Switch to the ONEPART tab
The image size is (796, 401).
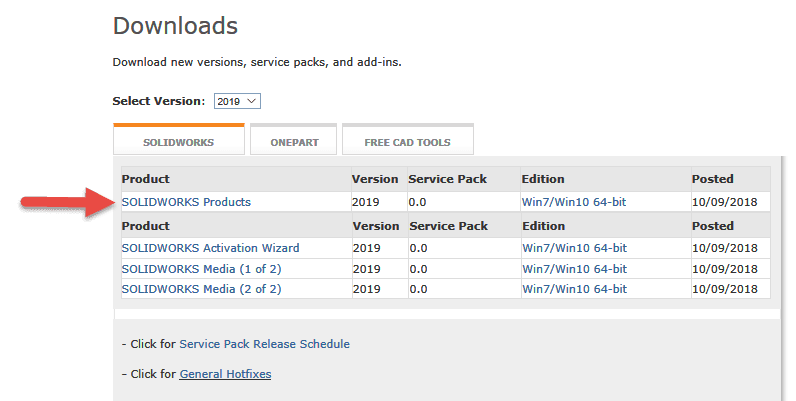[x=293, y=140]
